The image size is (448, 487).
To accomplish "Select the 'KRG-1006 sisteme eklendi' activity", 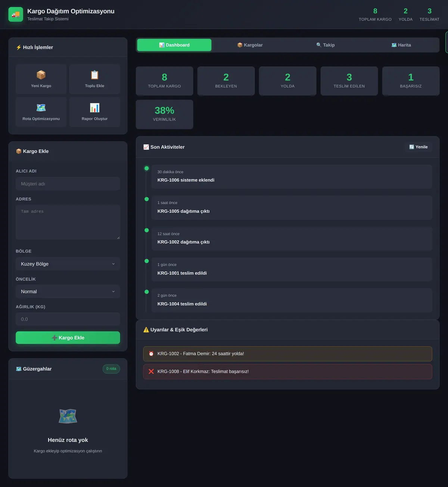I will coord(292,177).
